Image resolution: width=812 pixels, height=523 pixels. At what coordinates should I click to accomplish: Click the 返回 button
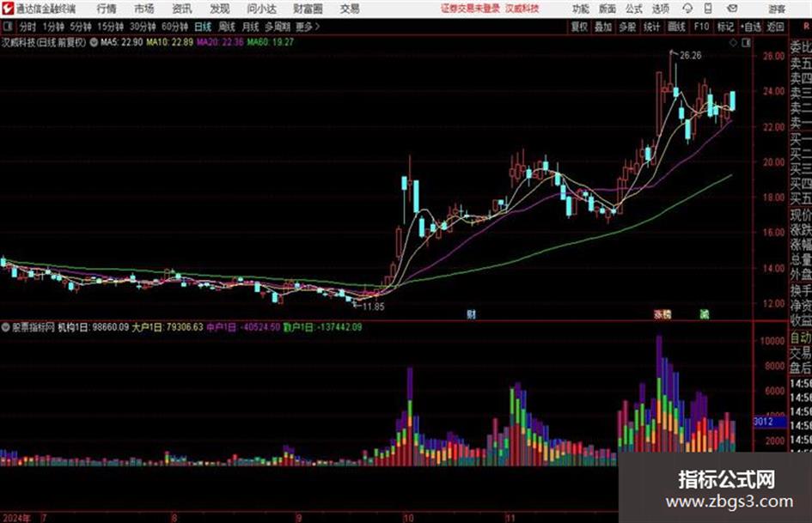click(775, 27)
